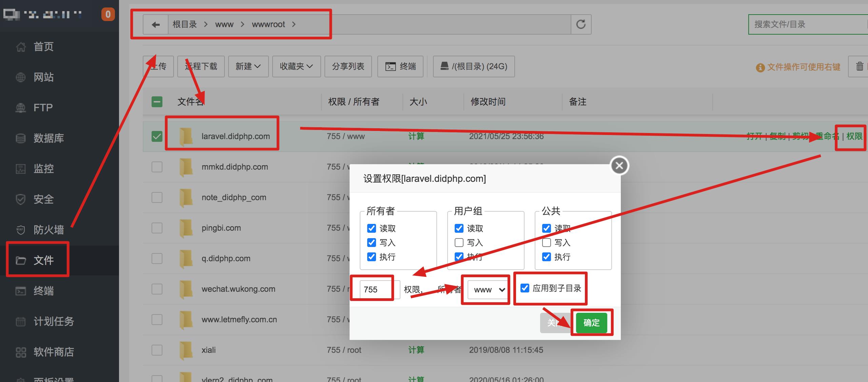Click the 远程下载 button

click(x=201, y=66)
